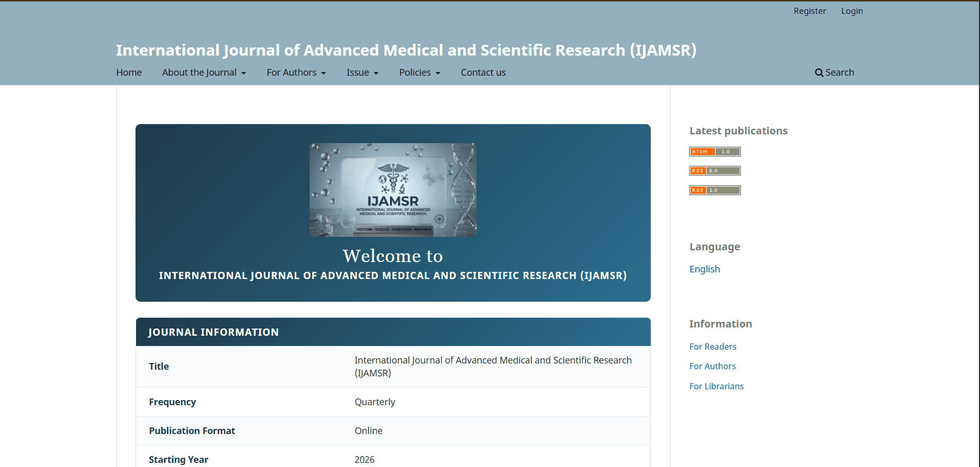Viewport: 980px width, 467px height.
Task: Open the For Readers information link
Action: (713, 347)
